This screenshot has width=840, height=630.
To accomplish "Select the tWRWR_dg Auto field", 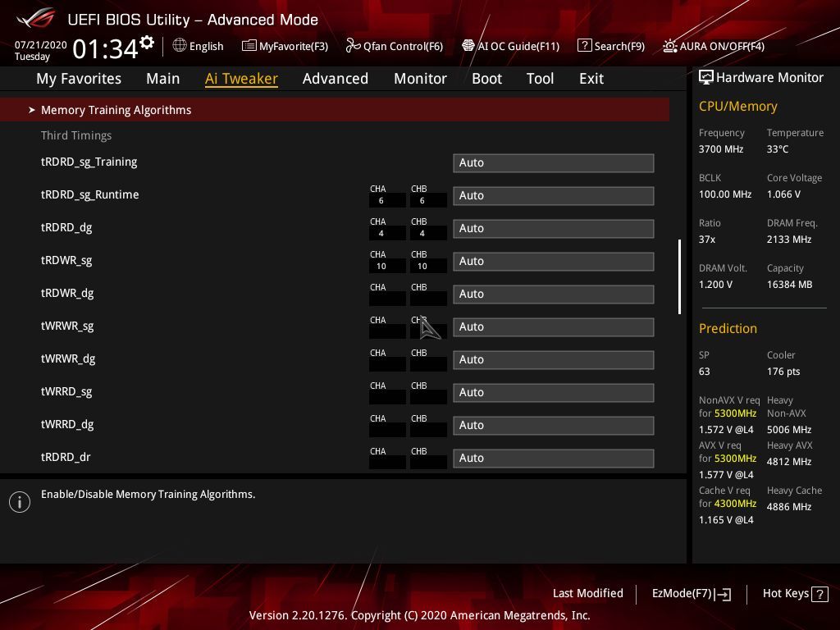I will (554, 359).
